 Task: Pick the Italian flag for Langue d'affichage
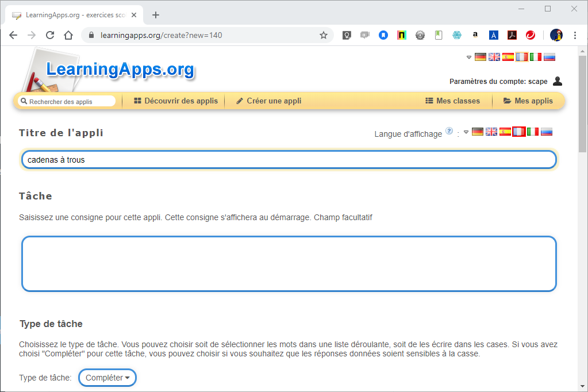[x=533, y=132]
